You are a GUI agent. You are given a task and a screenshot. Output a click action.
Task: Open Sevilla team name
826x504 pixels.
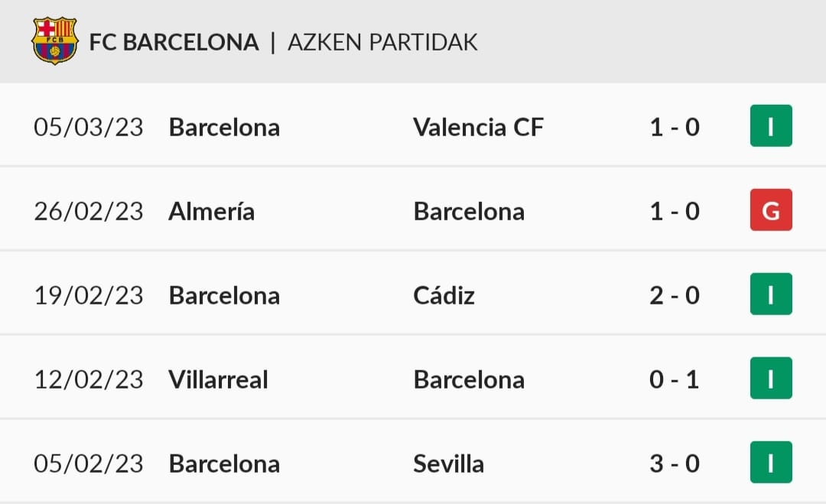tap(448, 463)
